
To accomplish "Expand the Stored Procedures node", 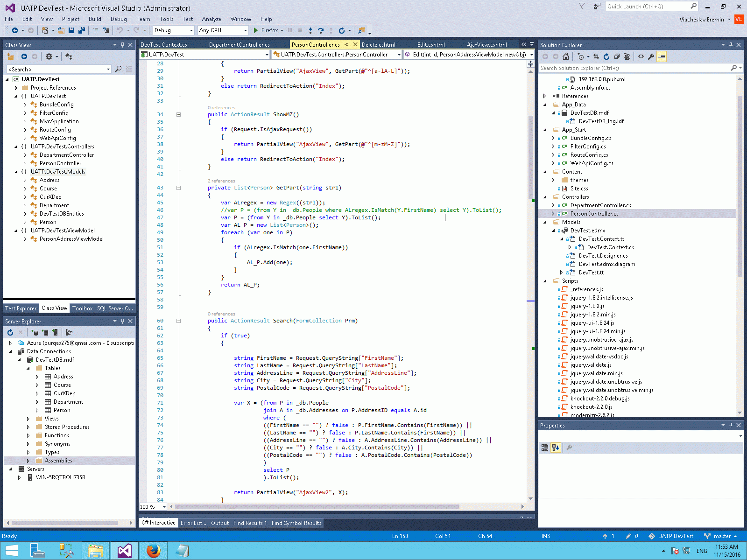I will click(28, 427).
